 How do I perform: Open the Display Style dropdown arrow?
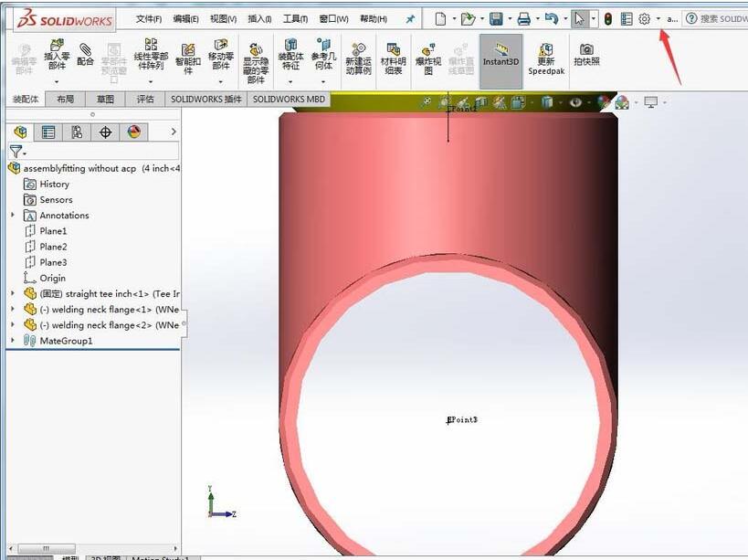click(560, 103)
